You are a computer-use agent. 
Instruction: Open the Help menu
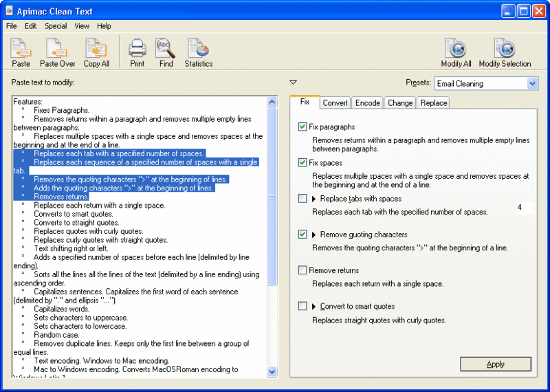coord(104,26)
